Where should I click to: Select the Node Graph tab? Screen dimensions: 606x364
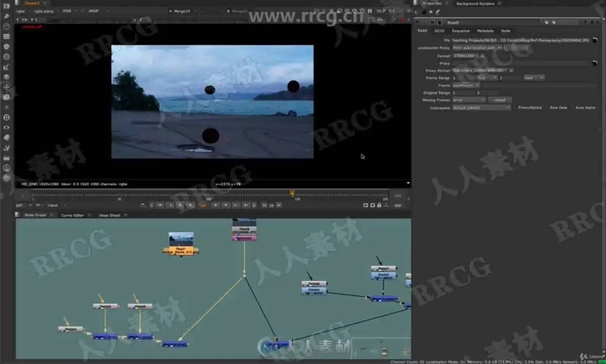click(x=35, y=215)
